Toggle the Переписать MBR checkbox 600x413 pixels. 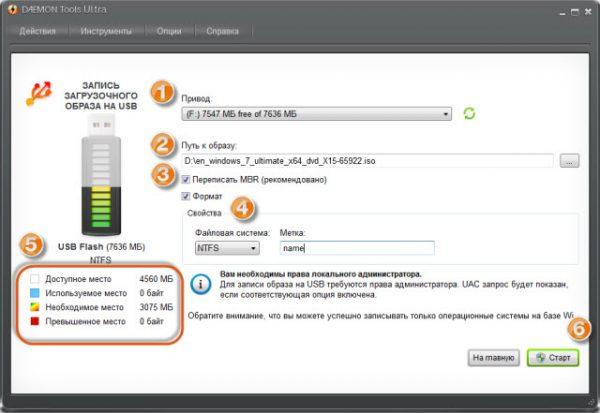[186, 180]
